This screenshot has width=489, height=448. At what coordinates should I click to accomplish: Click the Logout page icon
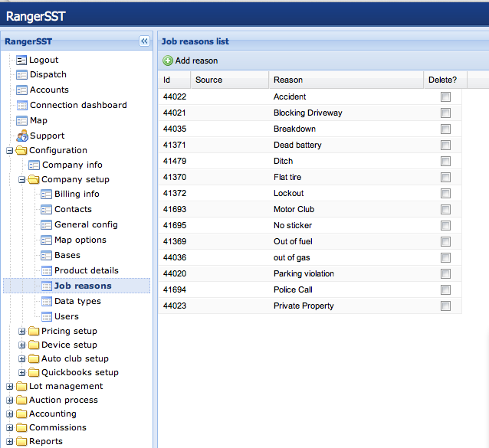pos(21,60)
